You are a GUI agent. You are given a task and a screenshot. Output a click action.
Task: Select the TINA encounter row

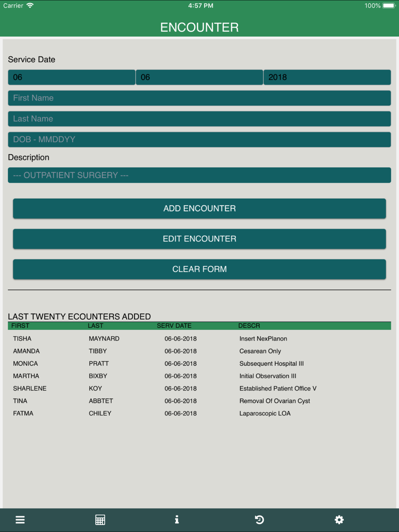click(199, 401)
